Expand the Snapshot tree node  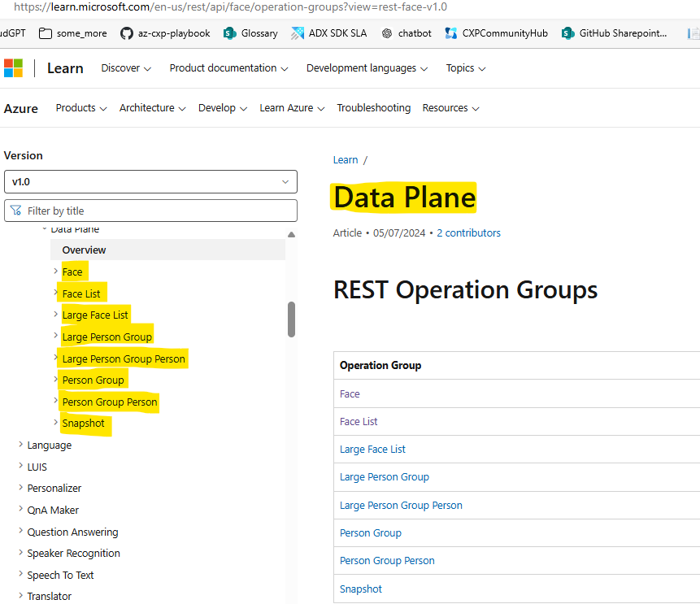56,422
